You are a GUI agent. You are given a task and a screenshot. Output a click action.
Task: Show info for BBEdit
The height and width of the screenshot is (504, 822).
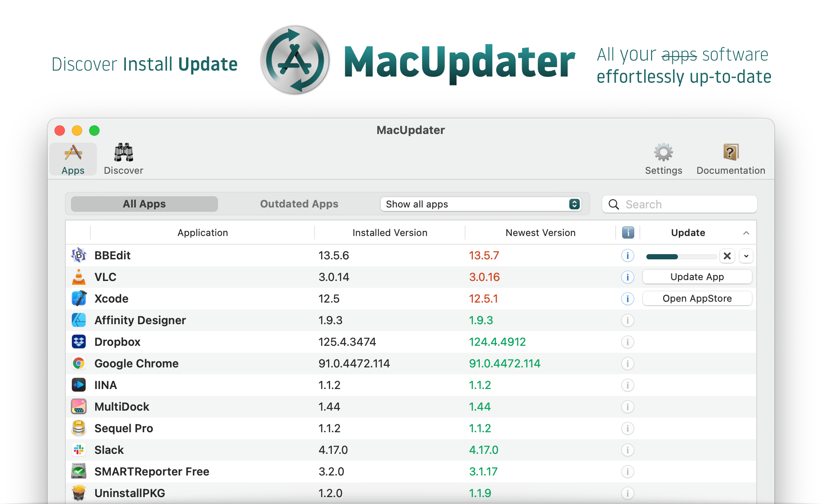click(x=628, y=255)
